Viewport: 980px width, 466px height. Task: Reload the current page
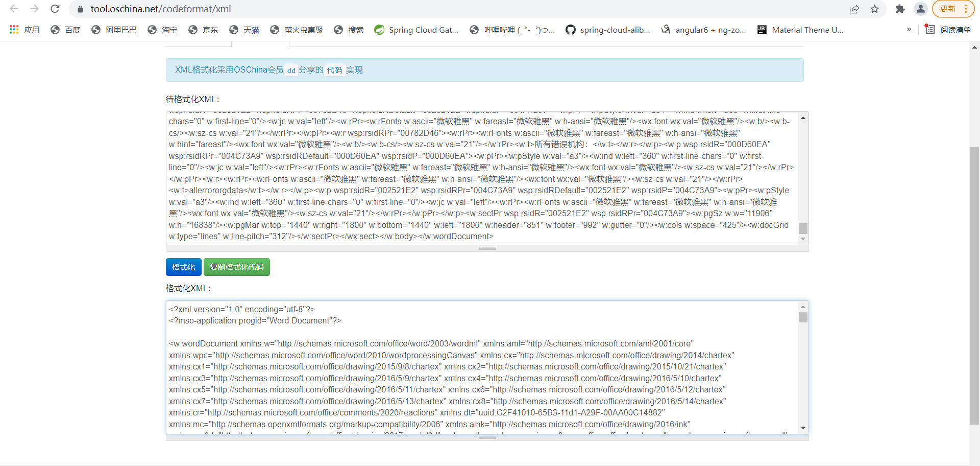click(x=55, y=9)
